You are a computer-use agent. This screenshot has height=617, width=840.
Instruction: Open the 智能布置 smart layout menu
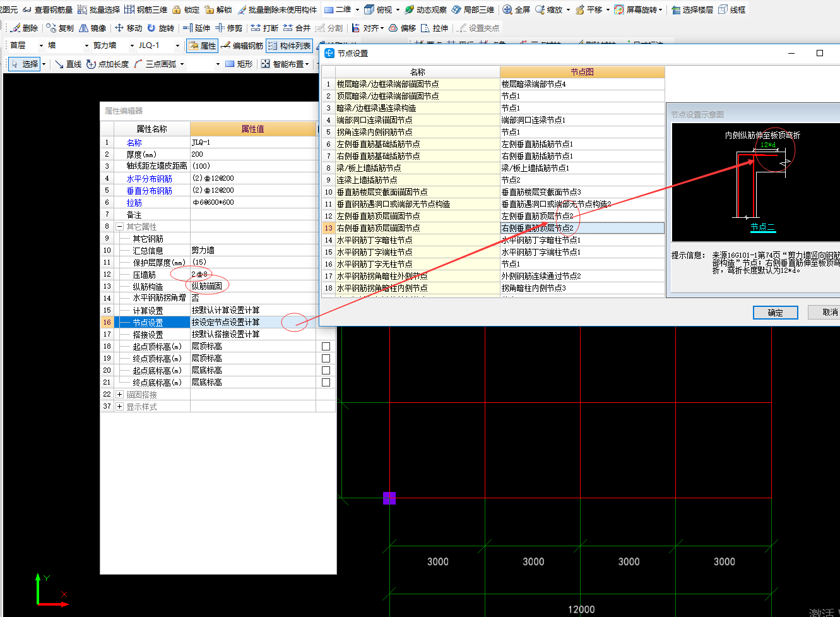[285, 64]
